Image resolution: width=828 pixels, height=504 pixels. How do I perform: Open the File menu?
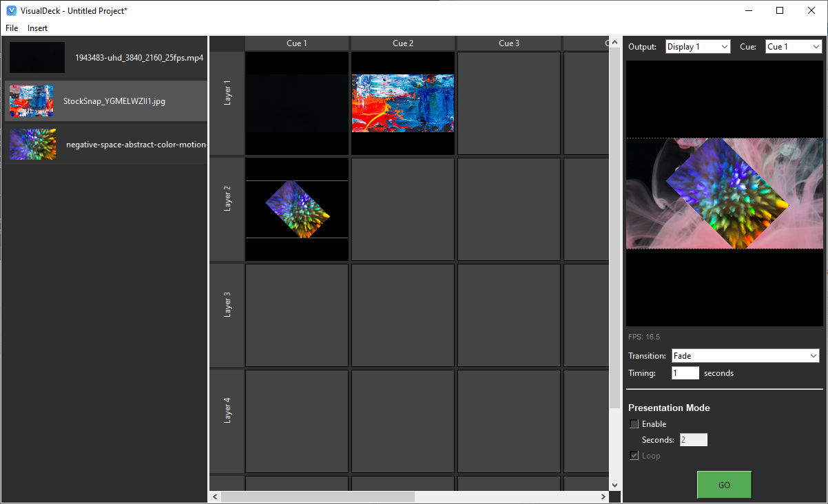11,28
